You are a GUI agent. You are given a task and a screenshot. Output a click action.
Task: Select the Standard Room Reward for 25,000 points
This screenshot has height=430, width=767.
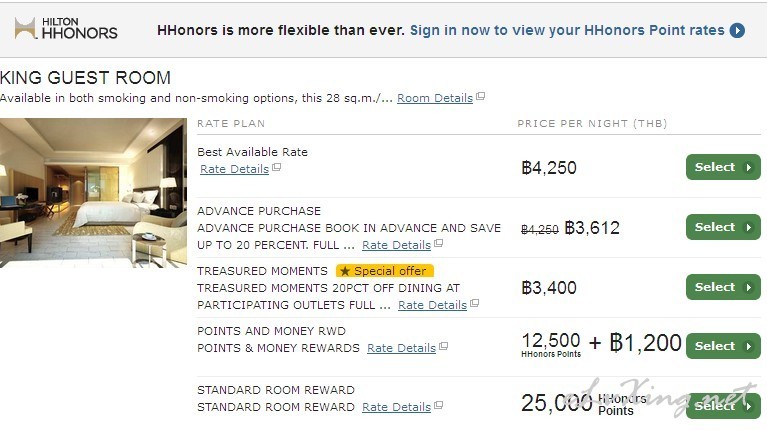point(723,406)
